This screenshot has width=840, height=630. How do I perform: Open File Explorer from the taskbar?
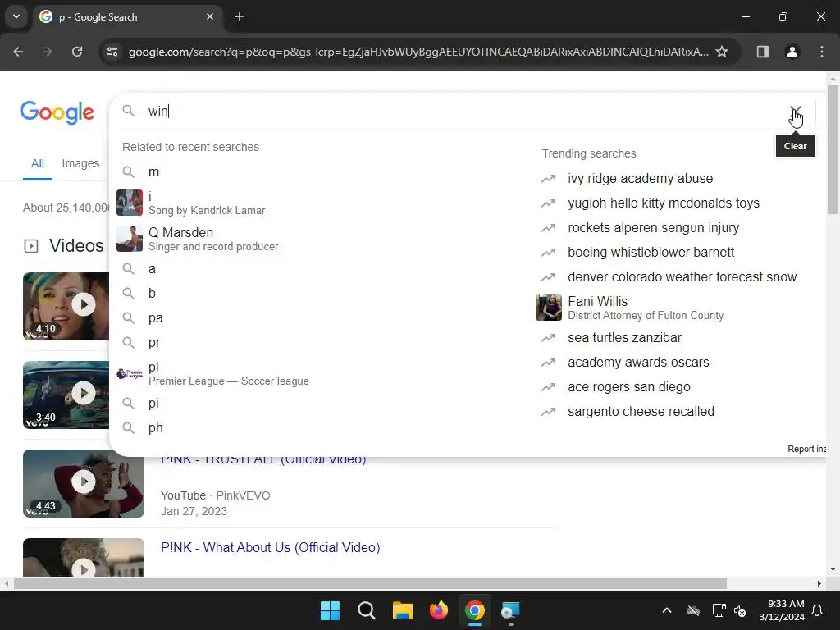tap(402, 610)
